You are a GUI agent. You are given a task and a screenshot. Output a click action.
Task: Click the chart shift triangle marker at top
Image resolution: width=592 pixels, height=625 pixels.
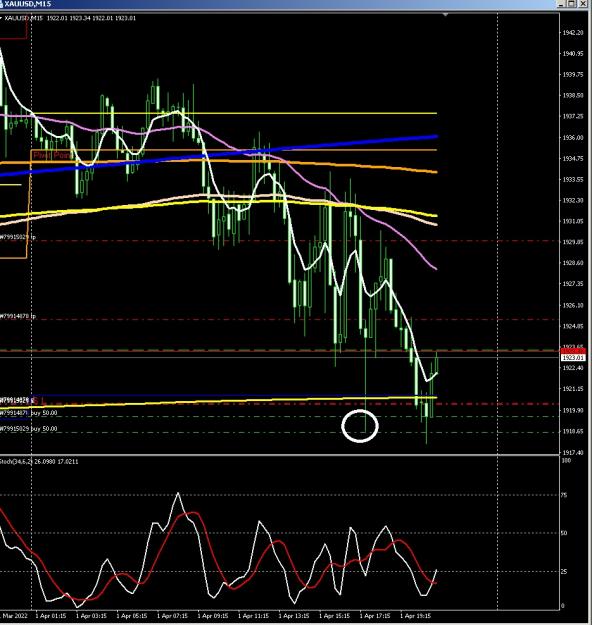pos(446,15)
